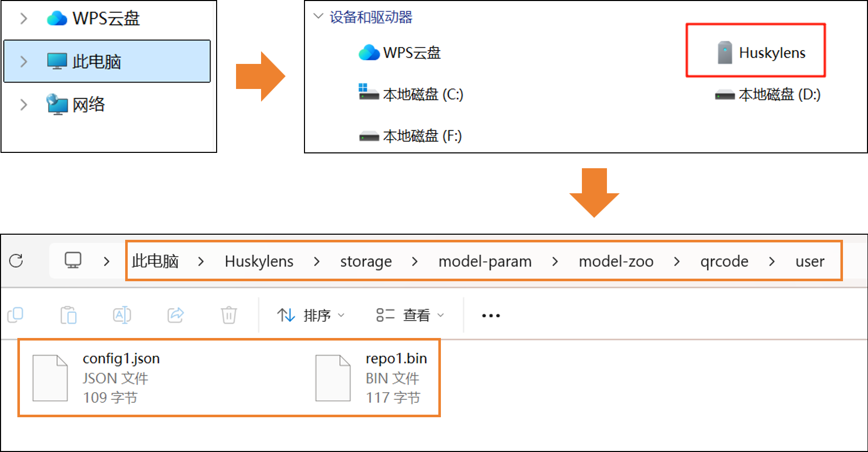The height and width of the screenshot is (452, 868).
Task: Expand the WPS云盘 tree node chevron
Action: point(24,19)
